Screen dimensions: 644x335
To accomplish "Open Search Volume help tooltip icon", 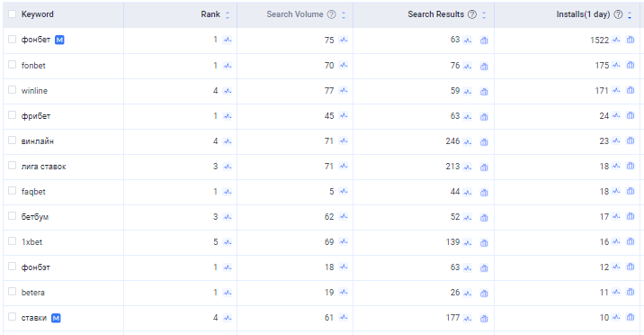I will point(332,14).
